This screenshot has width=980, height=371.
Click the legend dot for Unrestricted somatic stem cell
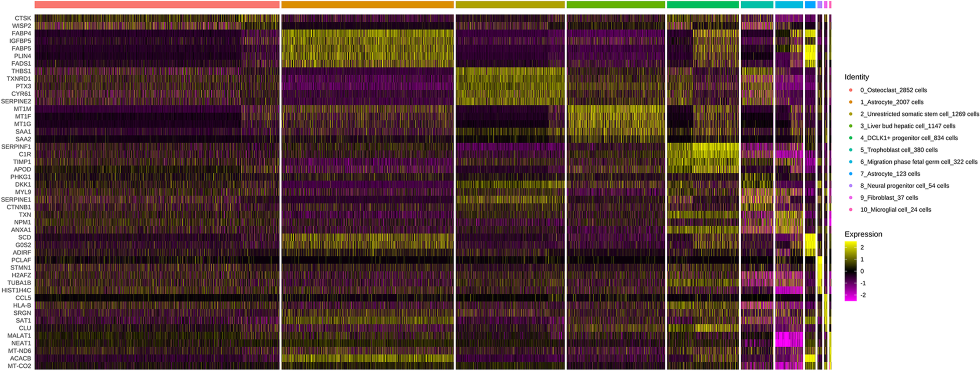click(x=850, y=114)
